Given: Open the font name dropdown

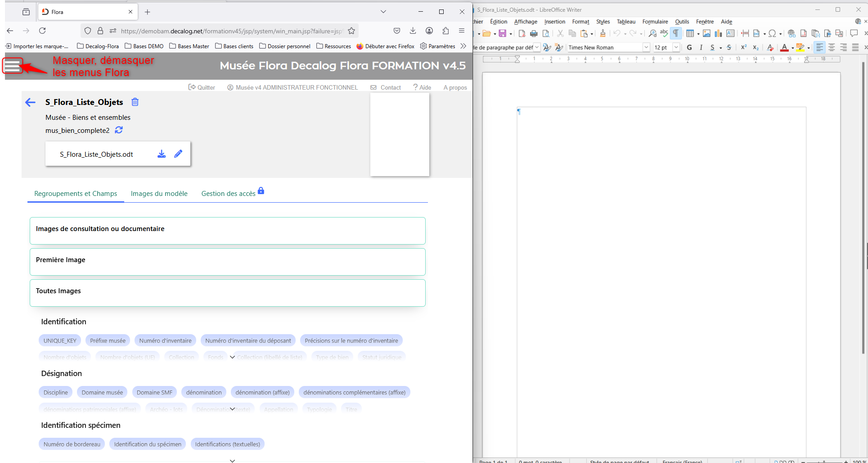Looking at the screenshot, I should click(x=646, y=47).
